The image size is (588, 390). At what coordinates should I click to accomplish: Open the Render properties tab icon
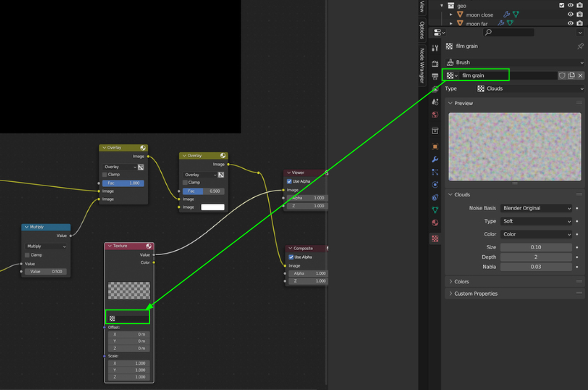[435, 63]
